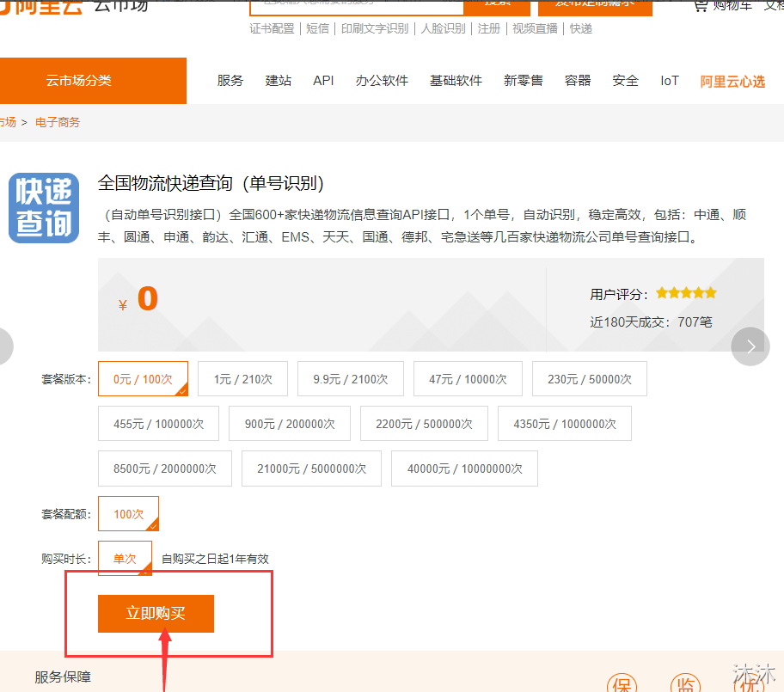Pick the 40000元 / 10000000次 package
Image resolution: width=784 pixels, height=692 pixels.
pyautogui.click(x=464, y=468)
